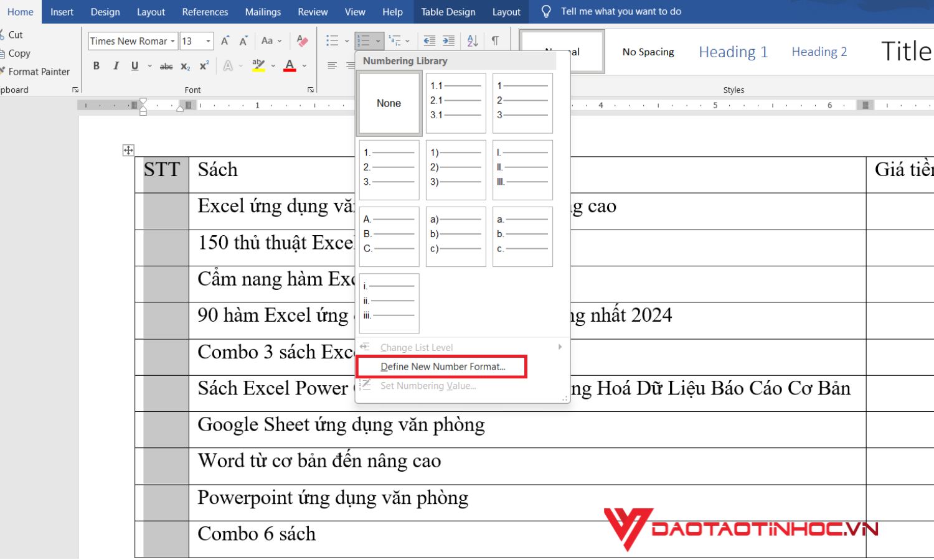Show paragraph marks with Show/Hide icon
The image size is (934, 560).
click(x=495, y=40)
